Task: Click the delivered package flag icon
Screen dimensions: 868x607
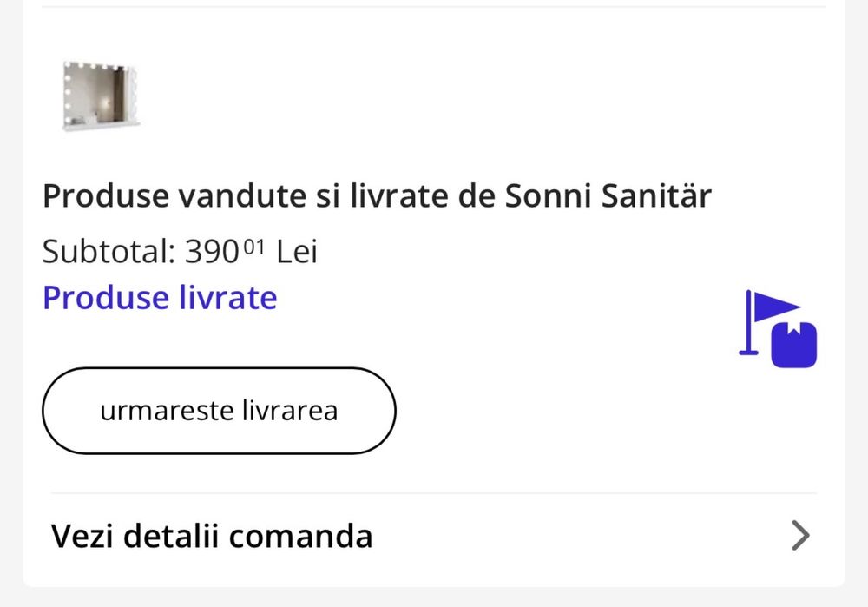Action: tap(779, 331)
